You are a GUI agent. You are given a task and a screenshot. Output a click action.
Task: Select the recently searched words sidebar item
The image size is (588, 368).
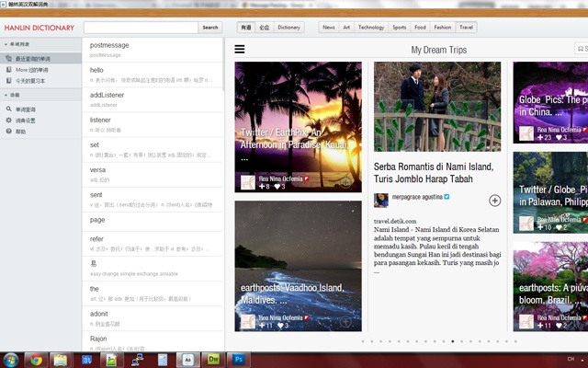click(x=40, y=59)
